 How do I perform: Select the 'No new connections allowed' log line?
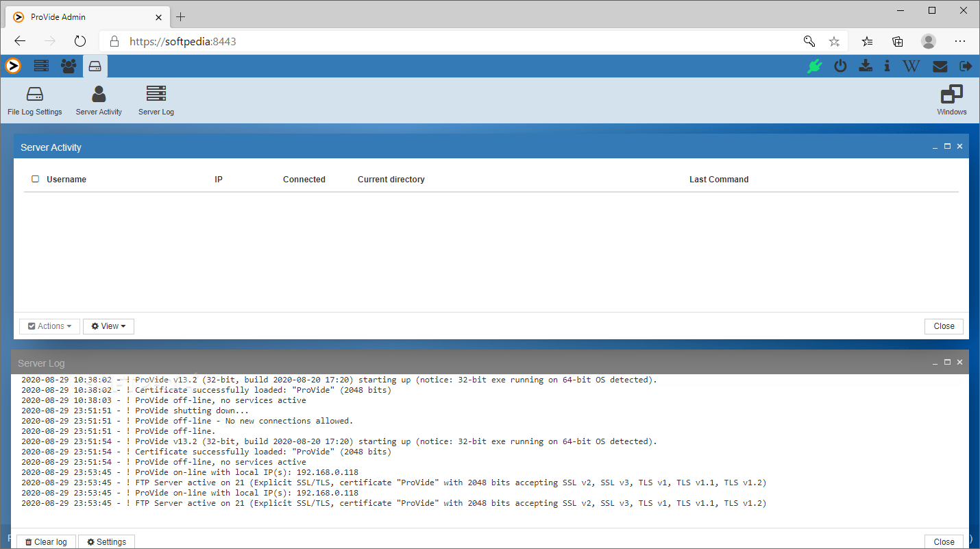point(187,421)
